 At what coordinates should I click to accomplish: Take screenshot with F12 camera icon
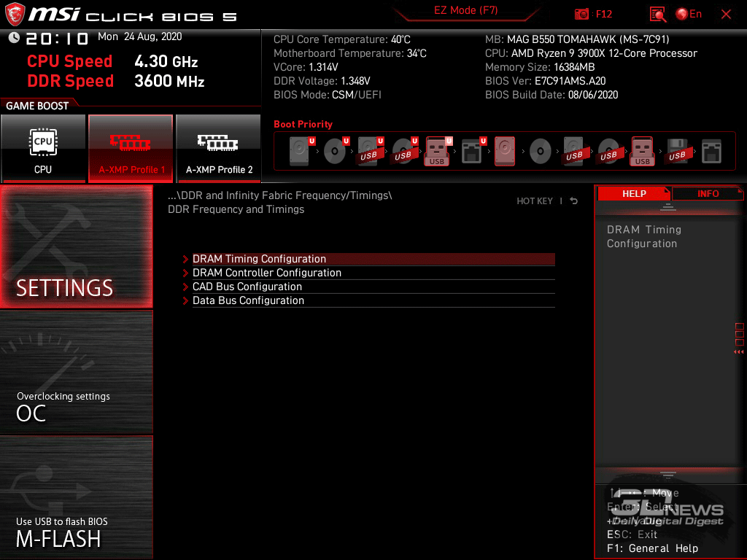pyautogui.click(x=581, y=15)
